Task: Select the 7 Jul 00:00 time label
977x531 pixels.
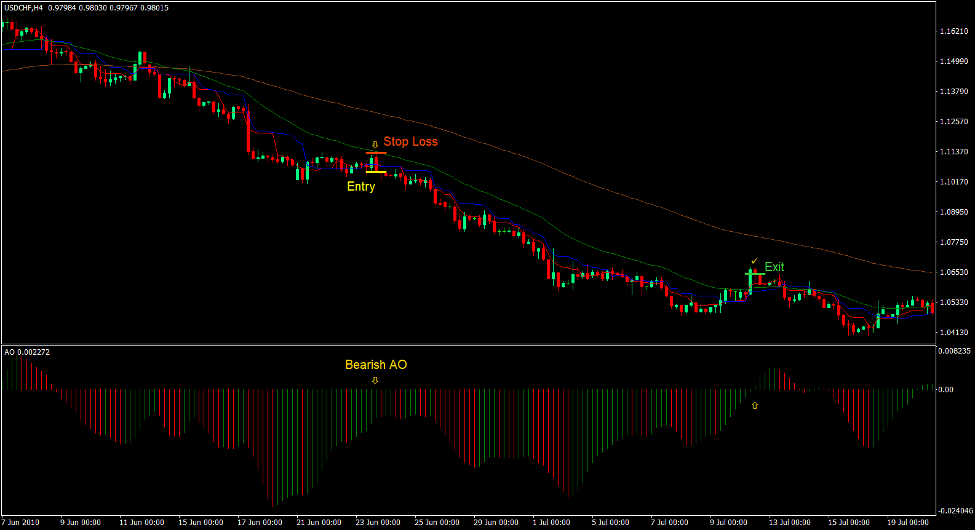Action: [x=670, y=522]
